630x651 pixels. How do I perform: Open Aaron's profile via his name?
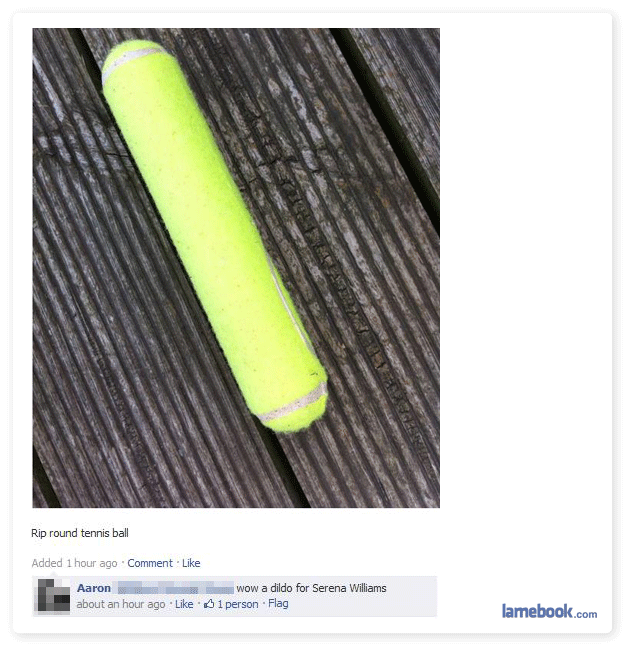[94, 588]
